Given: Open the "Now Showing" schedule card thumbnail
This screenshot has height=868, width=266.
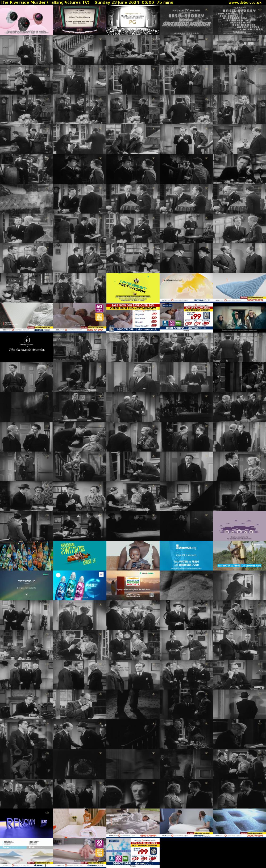Looking at the screenshot, I should pos(80,20).
